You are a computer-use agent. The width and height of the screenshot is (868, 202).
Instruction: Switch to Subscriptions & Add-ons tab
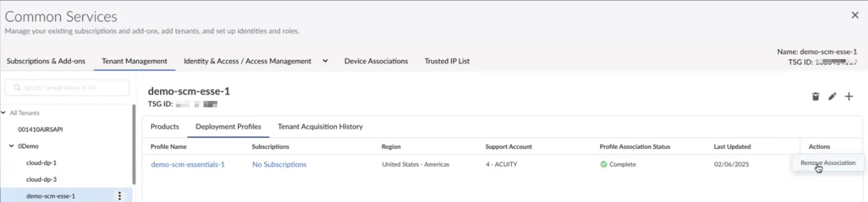46,61
